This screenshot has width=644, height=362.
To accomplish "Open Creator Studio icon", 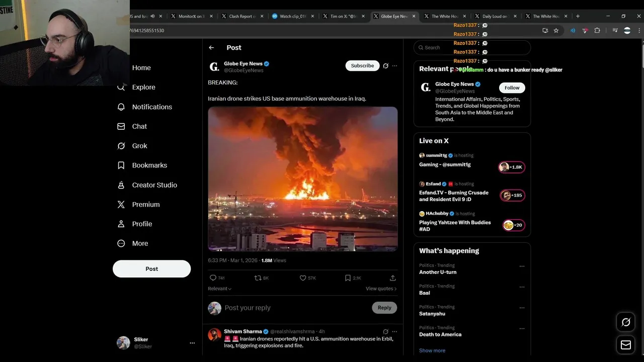I will 121,185.
